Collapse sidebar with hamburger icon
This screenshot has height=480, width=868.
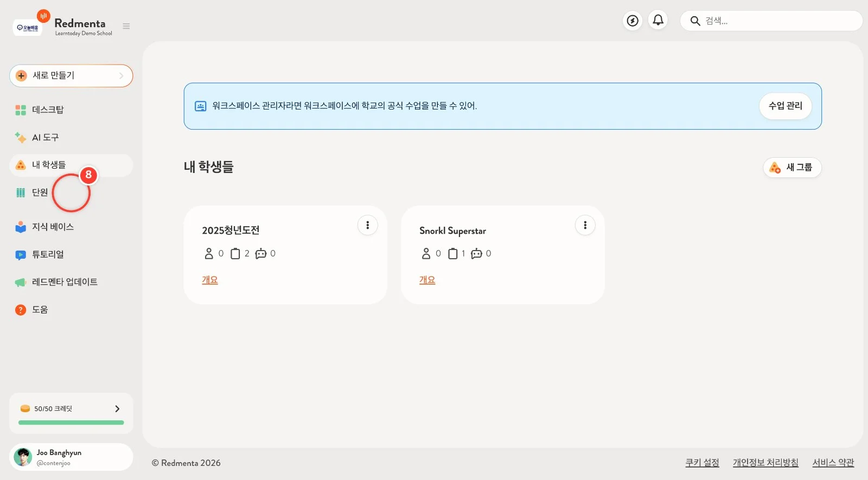coord(126,26)
